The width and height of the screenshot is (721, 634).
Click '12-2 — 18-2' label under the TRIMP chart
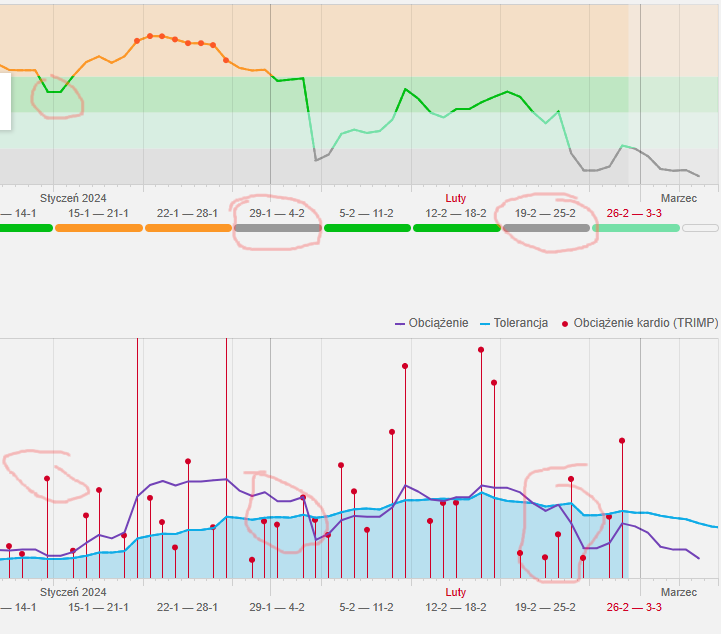tap(456, 607)
